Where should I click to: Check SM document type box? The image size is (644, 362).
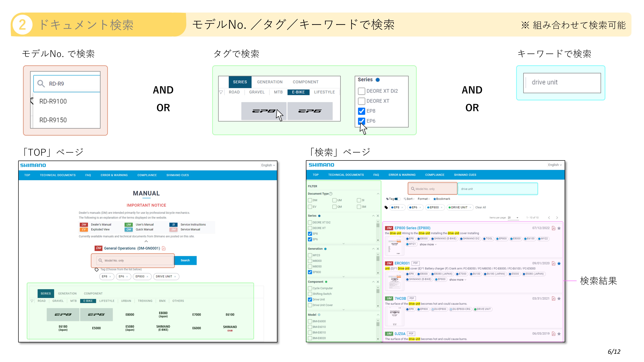click(359, 207)
